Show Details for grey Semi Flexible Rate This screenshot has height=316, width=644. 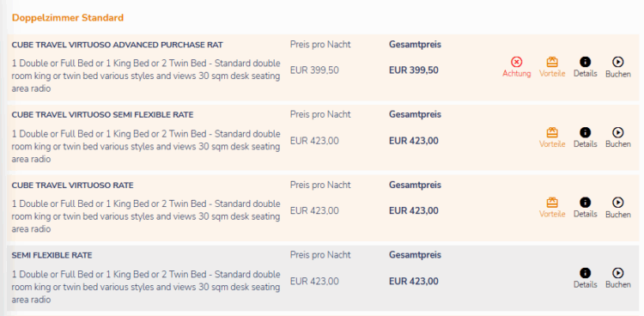(x=585, y=278)
